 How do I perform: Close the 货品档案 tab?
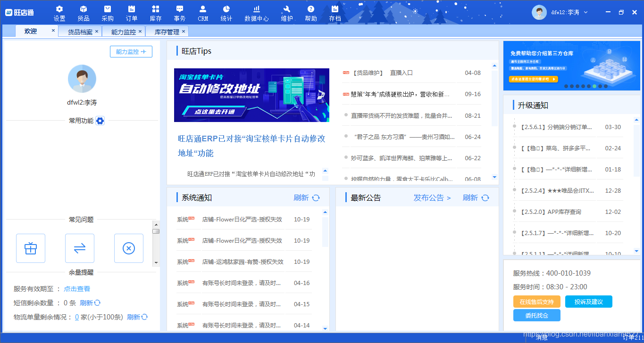[x=97, y=32]
